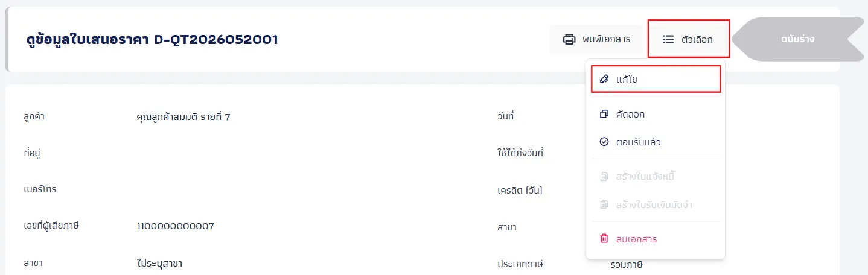
Task: Mark quotation as ตอบรับแล้ว
Action: coord(656,142)
